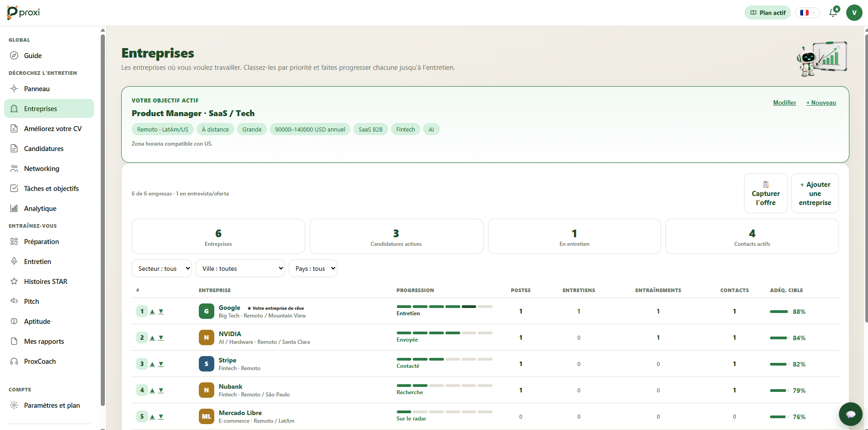Move NVIDIA up in priority
The width and height of the screenshot is (868, 430).
(153, 338)
